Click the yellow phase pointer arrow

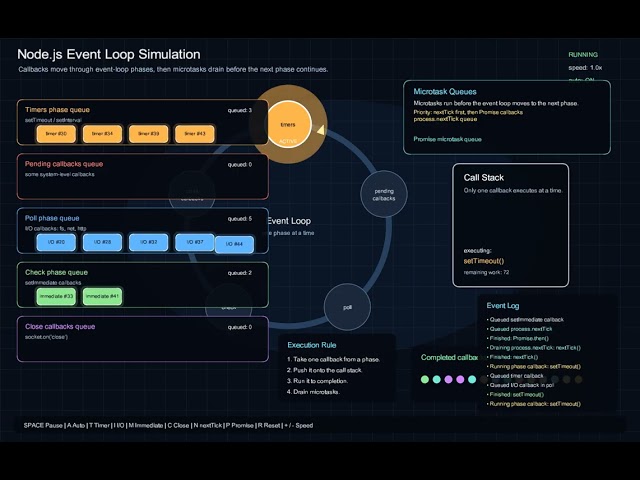click(321, 130)
